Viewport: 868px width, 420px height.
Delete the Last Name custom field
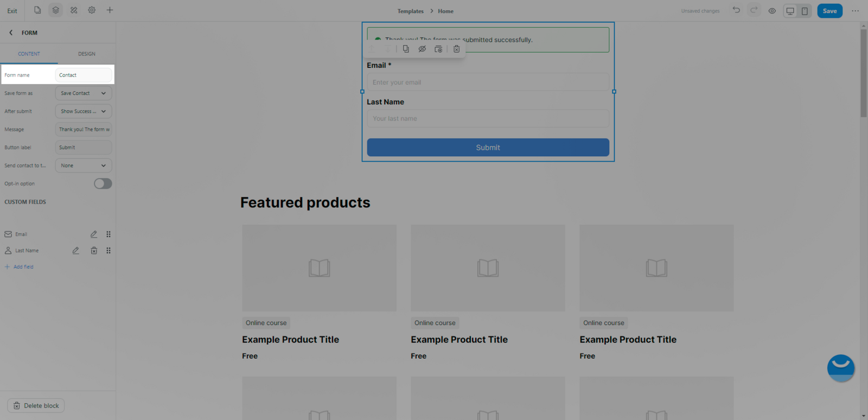tap(94, 251)
